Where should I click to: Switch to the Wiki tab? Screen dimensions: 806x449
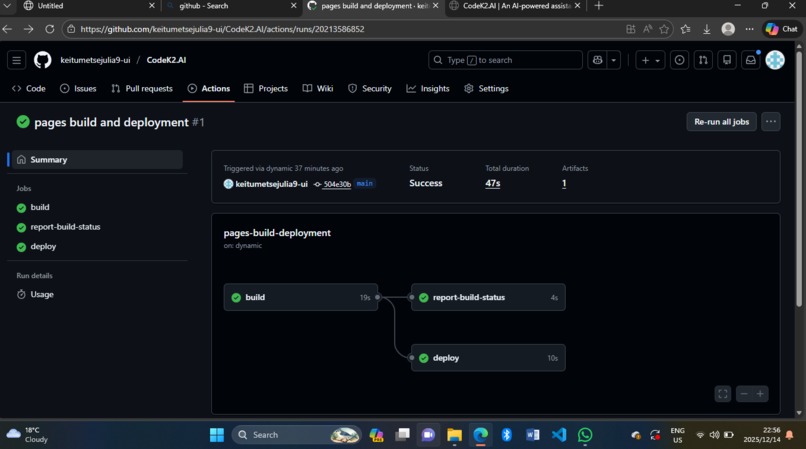point(318,88)
